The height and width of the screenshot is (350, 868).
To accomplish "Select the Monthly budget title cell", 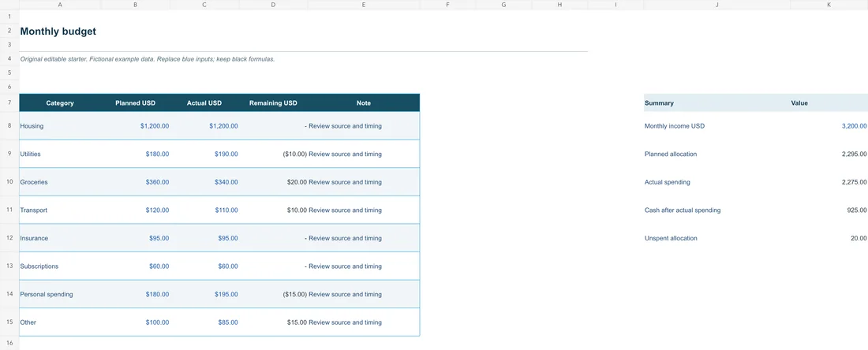I will [x=58, y=32].
